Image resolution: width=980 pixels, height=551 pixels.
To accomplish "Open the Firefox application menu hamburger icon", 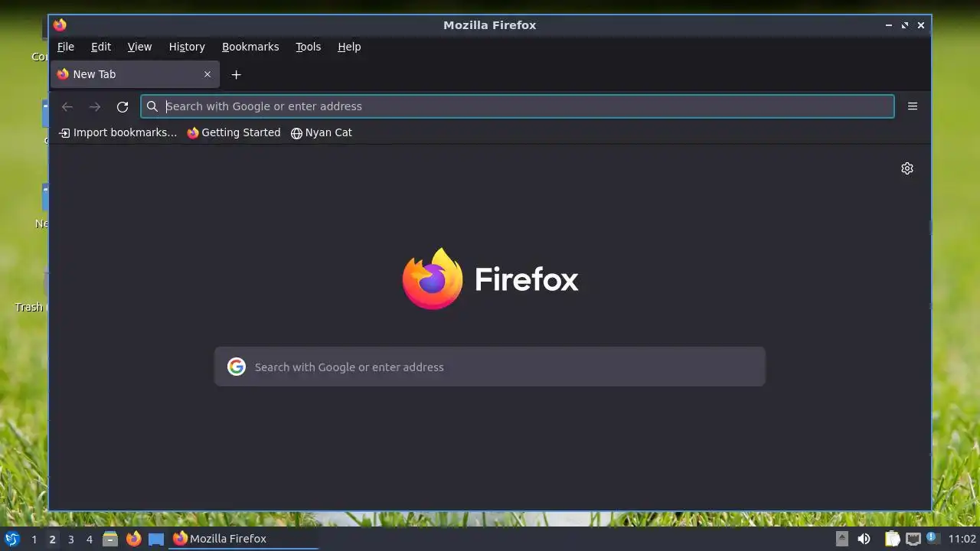I will click(x=913, y=106).
